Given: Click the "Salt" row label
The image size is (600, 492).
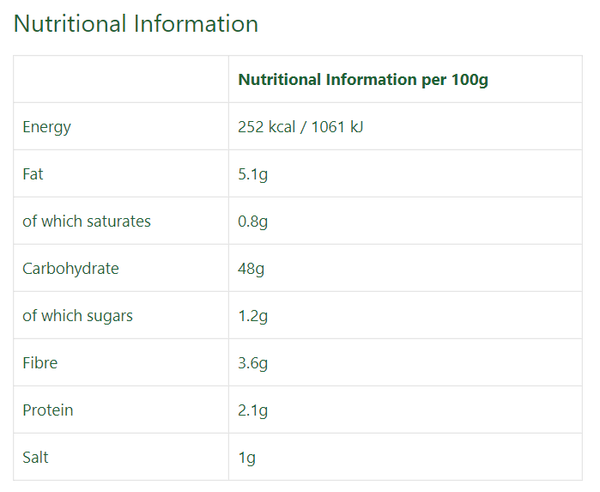Looking at the screenshot, I should pyautogui.click(x=35, y=457).
